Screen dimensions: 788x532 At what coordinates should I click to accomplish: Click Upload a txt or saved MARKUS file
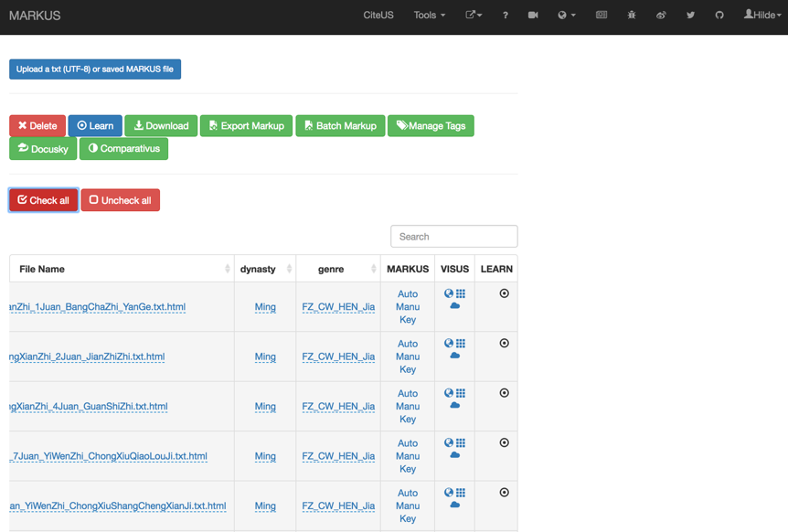(x=95, y=69)
